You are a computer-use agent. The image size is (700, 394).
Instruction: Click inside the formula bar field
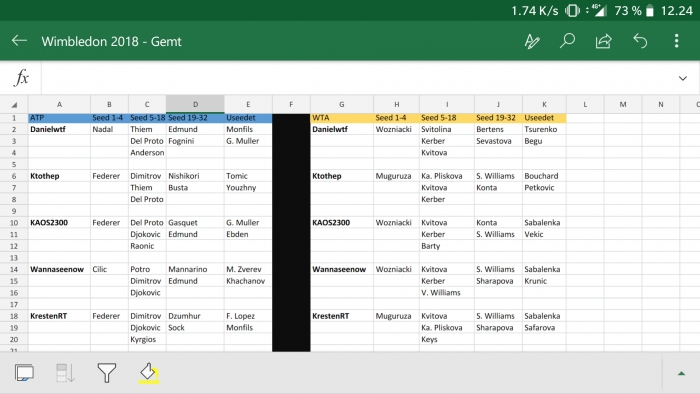357,78
